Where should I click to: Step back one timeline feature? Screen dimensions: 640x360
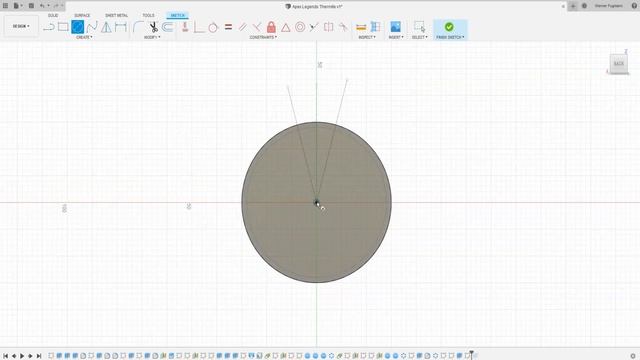tap(14, 356)
